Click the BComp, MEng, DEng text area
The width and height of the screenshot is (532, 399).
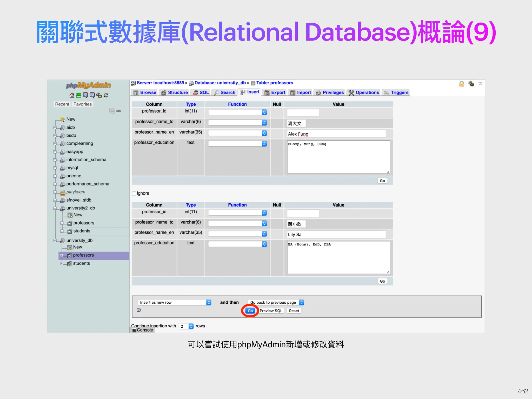[x=338, y=157]
